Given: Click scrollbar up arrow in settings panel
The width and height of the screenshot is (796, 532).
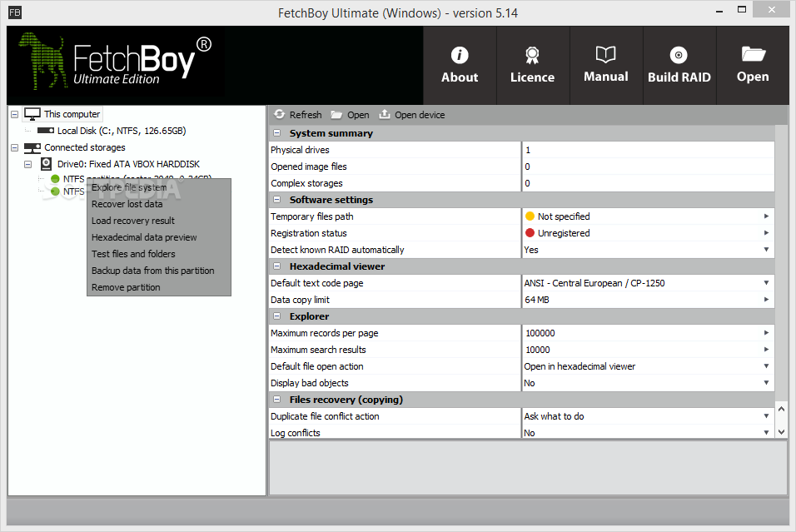Looking at the screenshot, I should (x=781, y=409).
